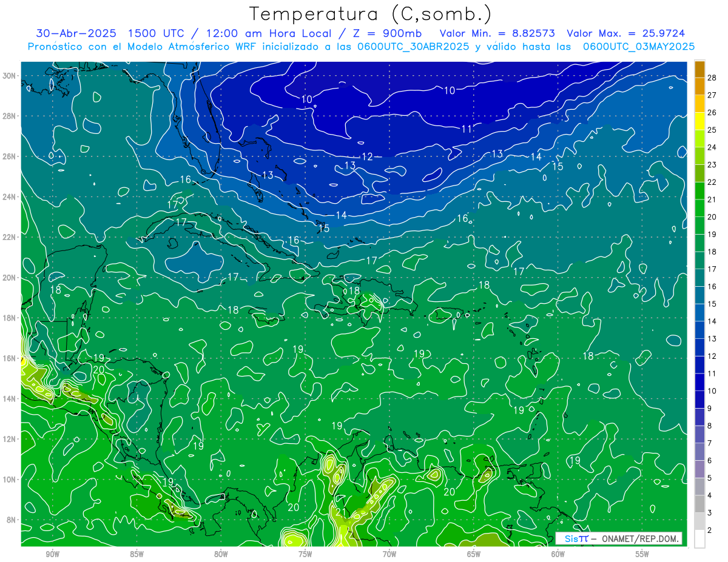Click the 65W longitude axis label
The width and height of the screenshot is (728, 562).
pos(474,554)
